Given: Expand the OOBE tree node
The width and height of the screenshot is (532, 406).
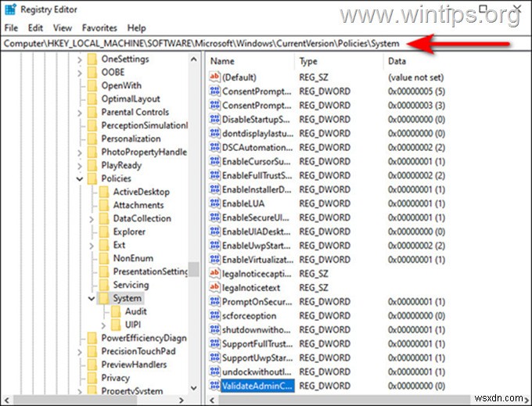Looking at the screenshot, I should [79, 73].
